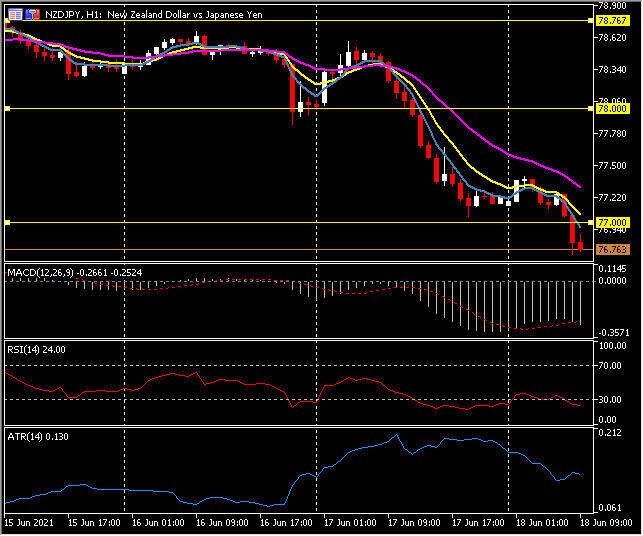Click the 15 Jun 17:00 time label

(x=94, y=523)
